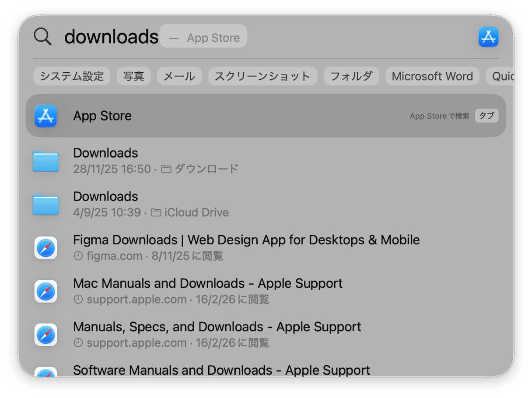Click the タブ key hint button

coord(486,116)
